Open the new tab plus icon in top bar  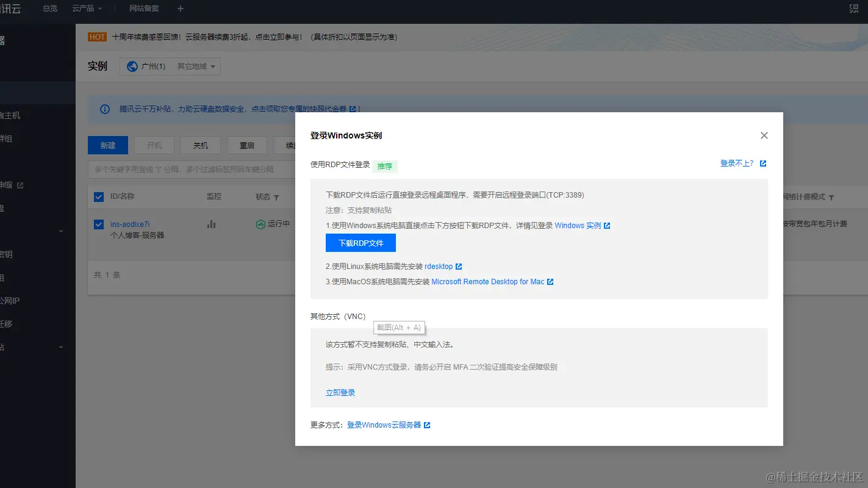(x=180, y=9)
